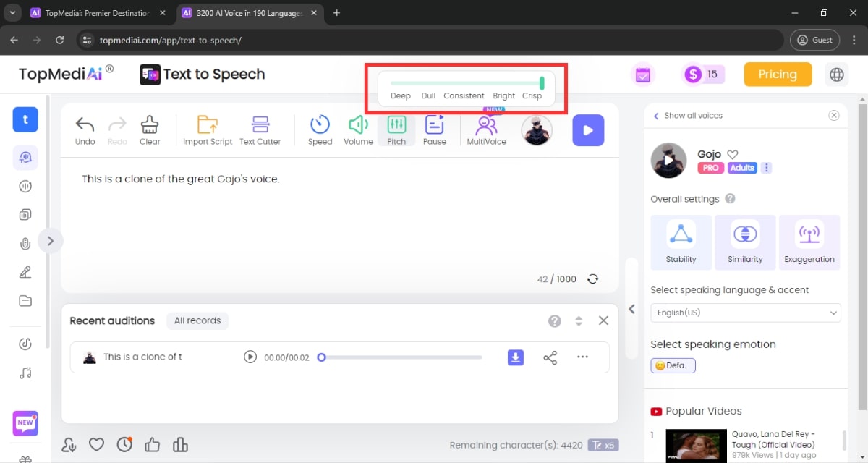Select the Text Cutter tool
868x463 pixels.
260,130
